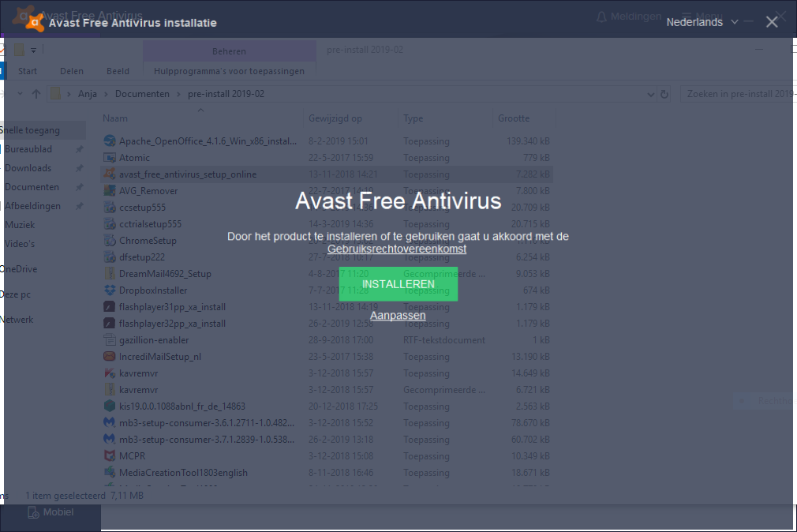Select flashplayer31pp_xa_install file icon
Screen dimensions: 797x532
[109, 307]
